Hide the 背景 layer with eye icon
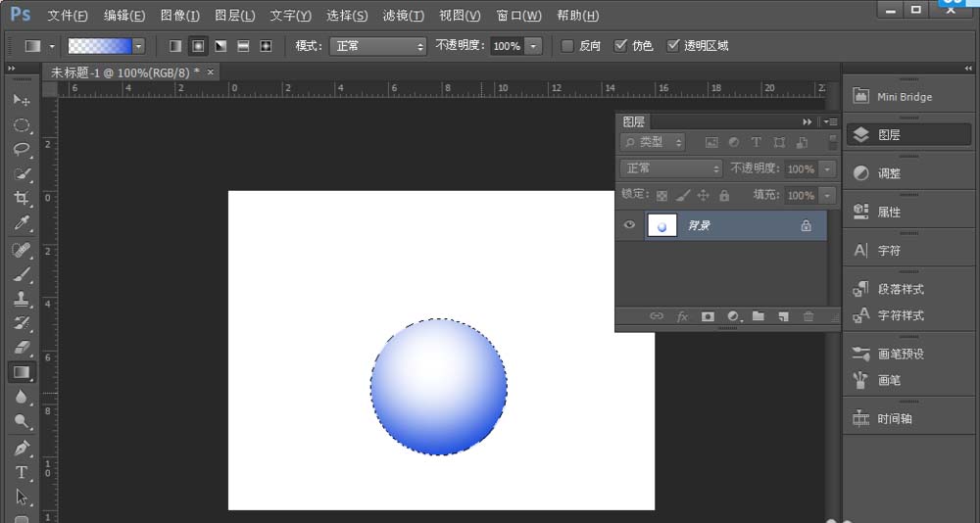This screenshot has height=523, width=980. tap(630, 225)
